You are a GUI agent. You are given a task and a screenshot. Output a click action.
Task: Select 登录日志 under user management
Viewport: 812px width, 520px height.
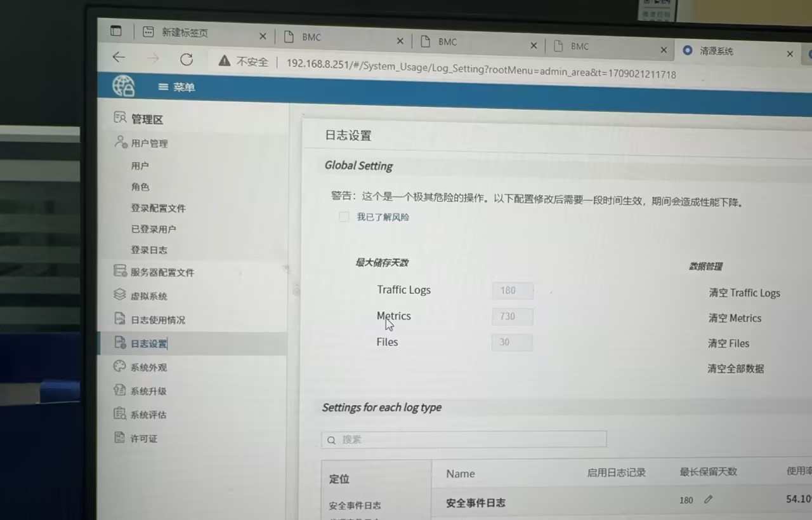click(x=149, y=250)
